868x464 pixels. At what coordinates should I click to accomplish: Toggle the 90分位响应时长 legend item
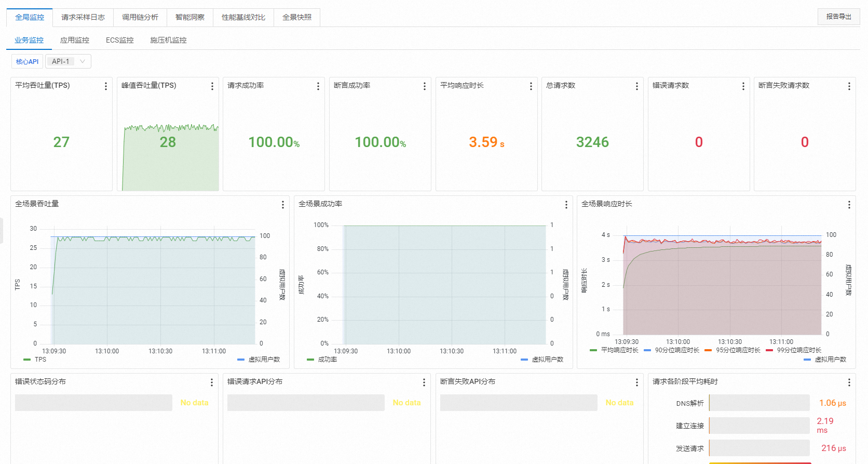pos(672,350)
